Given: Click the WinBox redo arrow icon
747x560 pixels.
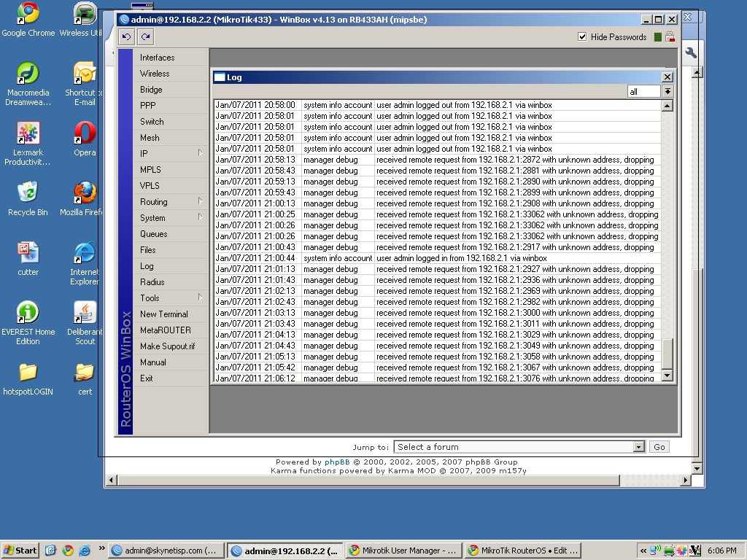Looking at the screenshot, I should (145, 36).
